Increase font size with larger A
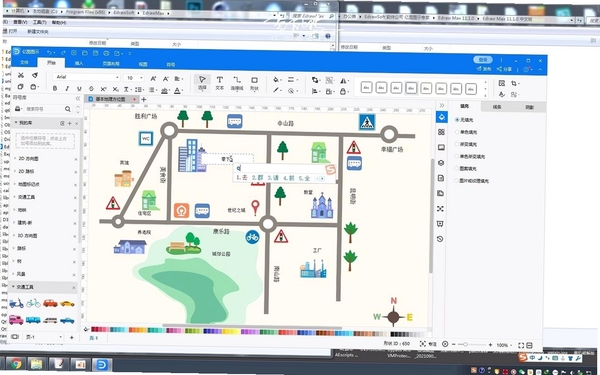This screenshot has height=375, width=600. click(153, 78)
